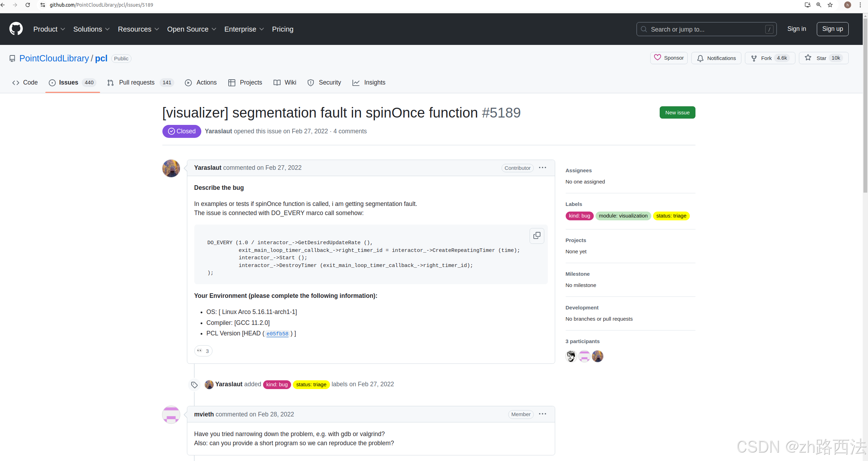Reload the page with refresh icon

point(28,5)
